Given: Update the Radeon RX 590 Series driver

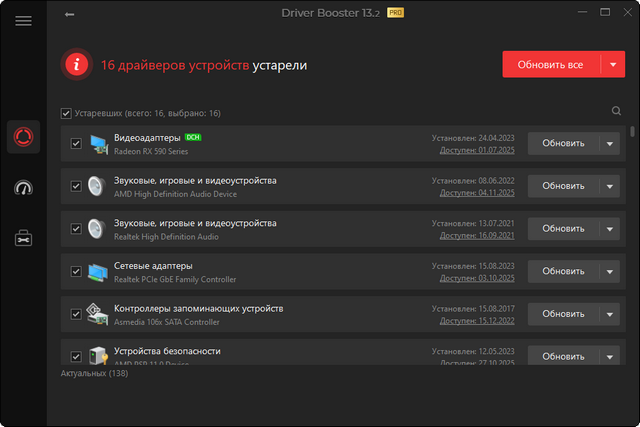Looking at the screenshot, I should pyautogui.click(x=563, y=144).
